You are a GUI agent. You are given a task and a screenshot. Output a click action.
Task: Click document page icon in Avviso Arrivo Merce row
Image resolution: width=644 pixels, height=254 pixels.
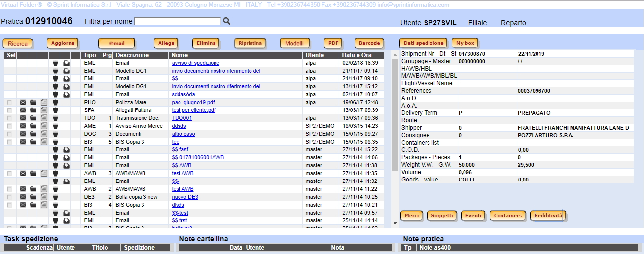tap(44, 126)
